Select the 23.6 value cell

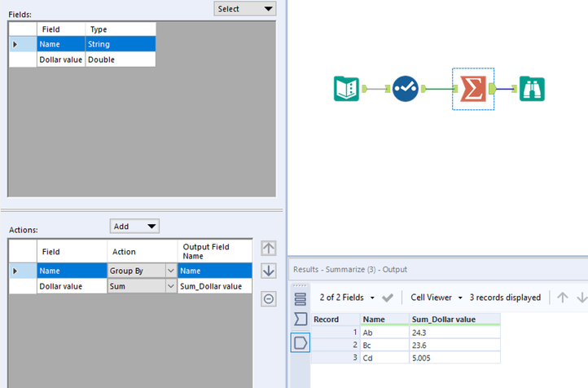(454, 346)
